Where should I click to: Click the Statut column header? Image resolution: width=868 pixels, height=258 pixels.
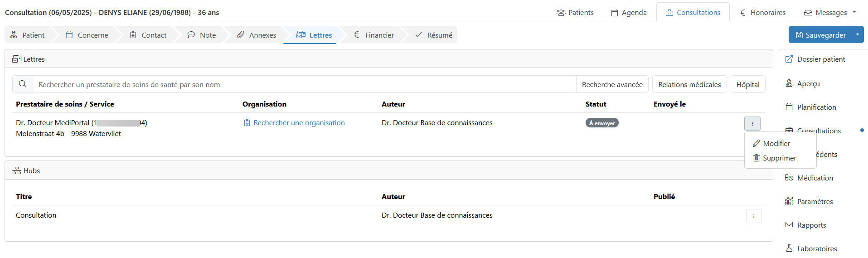tap(596, 104)
